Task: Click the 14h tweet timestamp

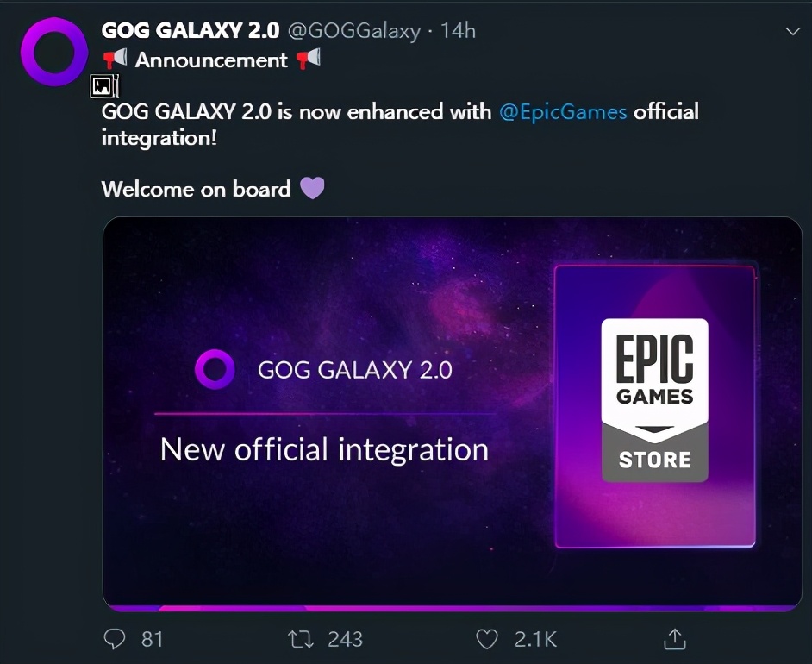Action: (458, 31)
